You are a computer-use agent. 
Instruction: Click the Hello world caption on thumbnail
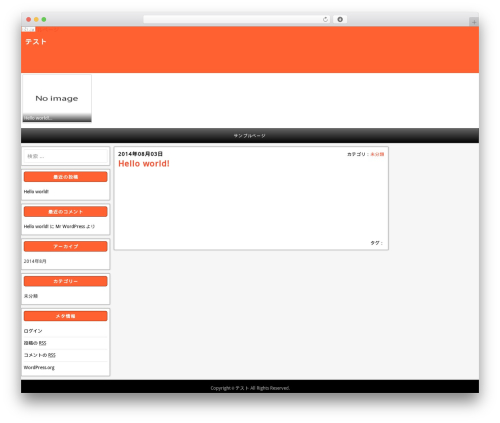tap(38, 118)
